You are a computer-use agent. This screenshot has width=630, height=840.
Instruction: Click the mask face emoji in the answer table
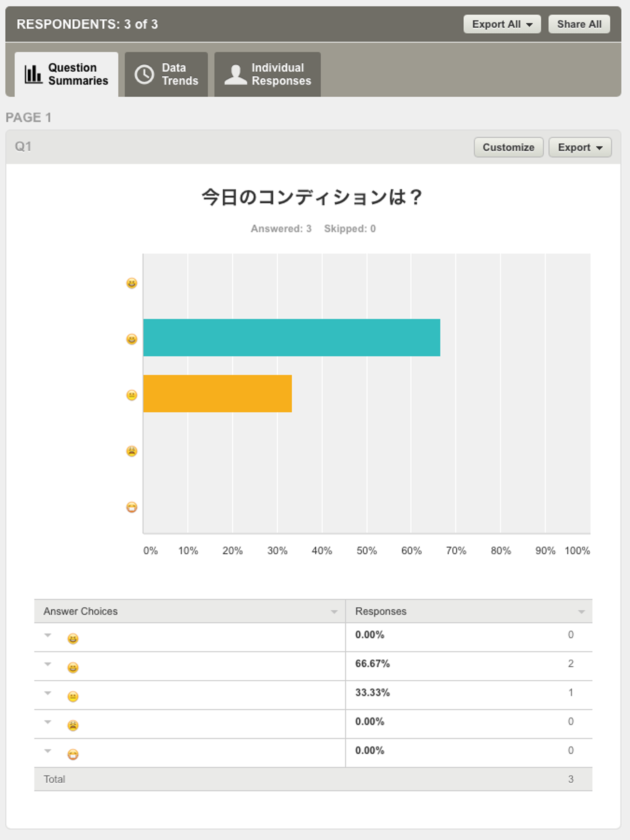(x=73, y=754)
